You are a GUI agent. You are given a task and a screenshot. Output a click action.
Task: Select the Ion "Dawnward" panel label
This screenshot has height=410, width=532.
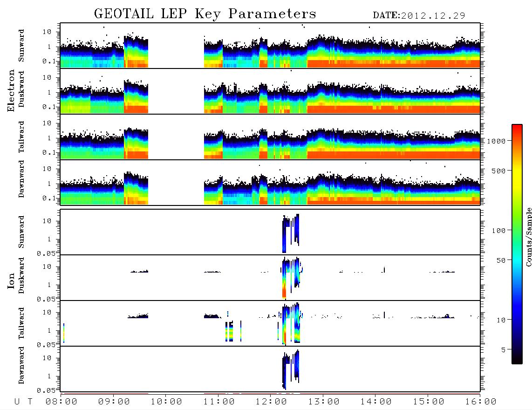21,365
